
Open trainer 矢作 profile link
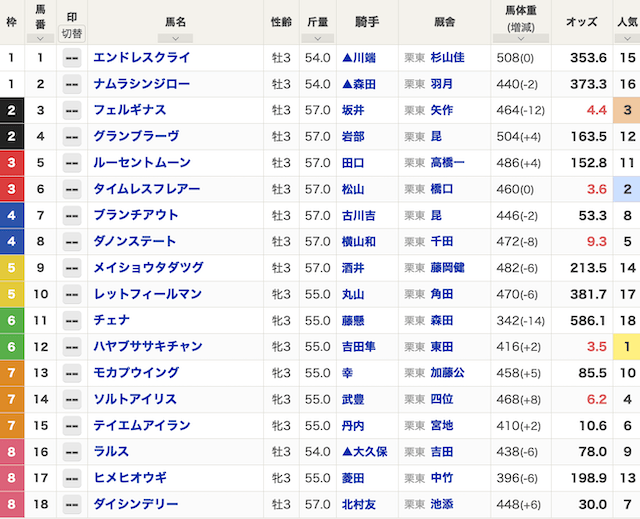[441, 110]
